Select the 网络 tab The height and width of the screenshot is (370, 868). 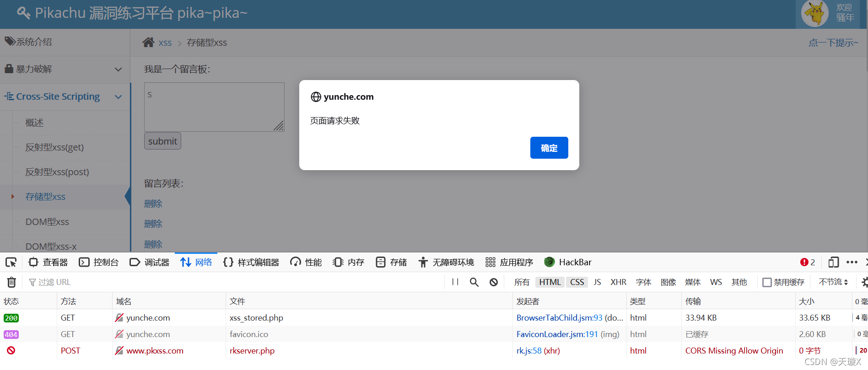(x=196, y=262)
